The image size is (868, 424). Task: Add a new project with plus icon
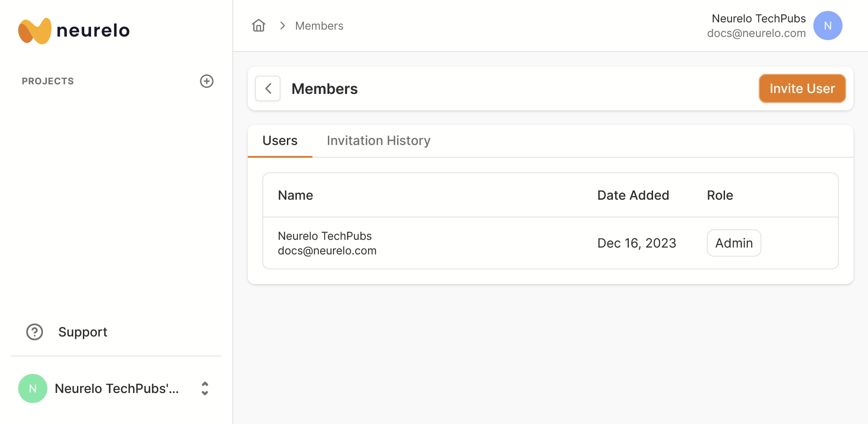coord(207,81)
